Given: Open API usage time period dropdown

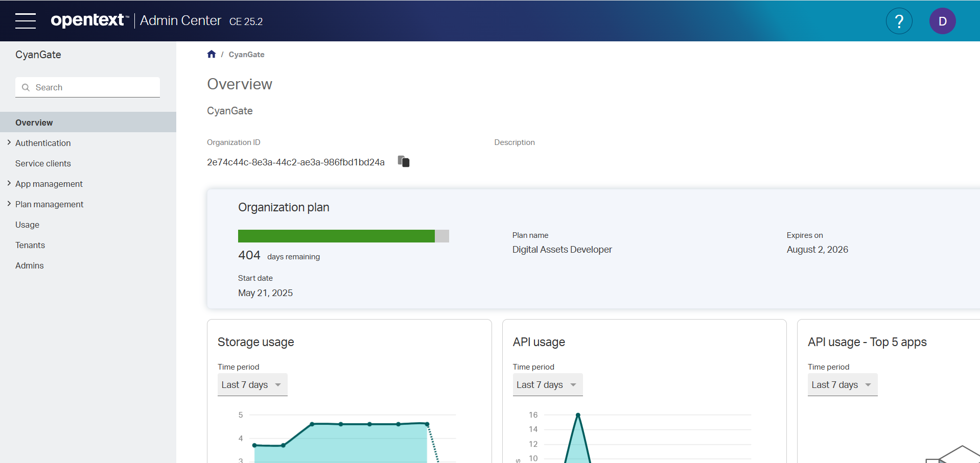Looking at the screenshot, I should [x=547, y=385].
